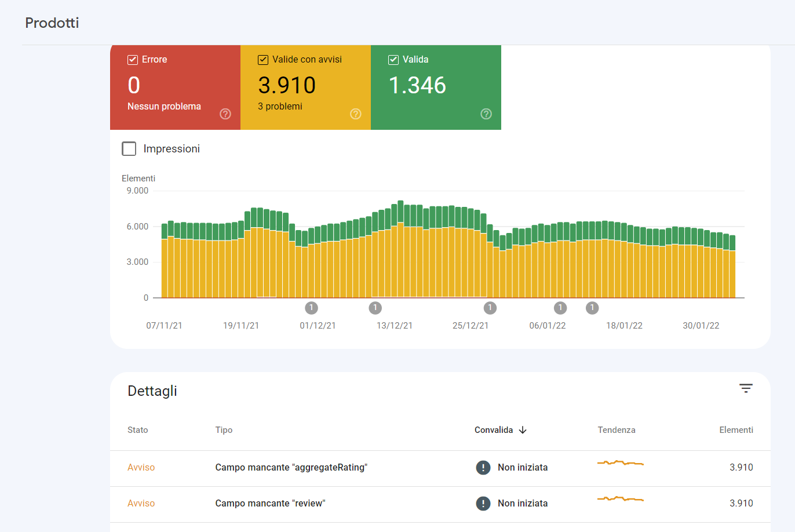Open help icon in Valide con avvisi card
The width and height of the screenshot is (795, 532).
(x=356, y=114)
